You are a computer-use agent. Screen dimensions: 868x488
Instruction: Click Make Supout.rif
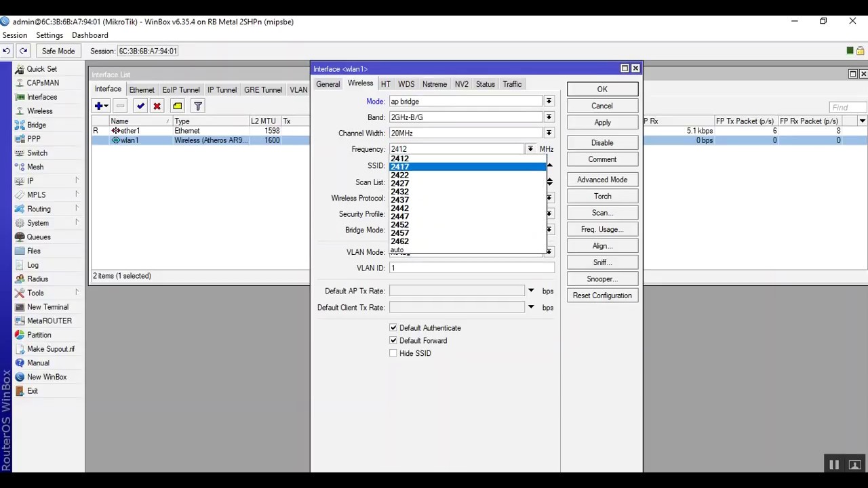click(x=51, y=349)
